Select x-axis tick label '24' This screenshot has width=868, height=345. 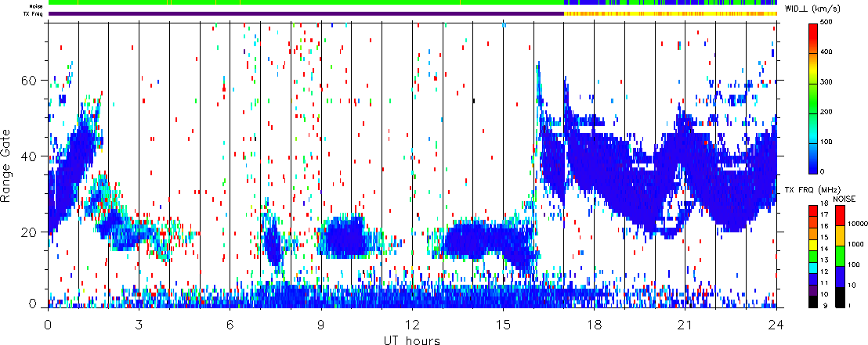point(776,325)
